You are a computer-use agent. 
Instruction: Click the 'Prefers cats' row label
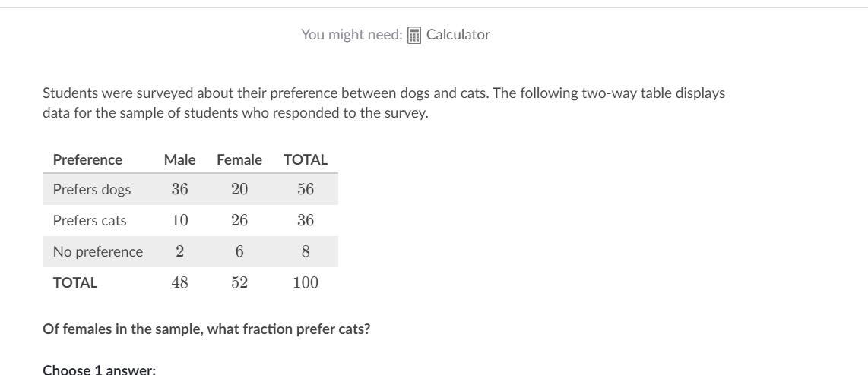click(90, 221)
